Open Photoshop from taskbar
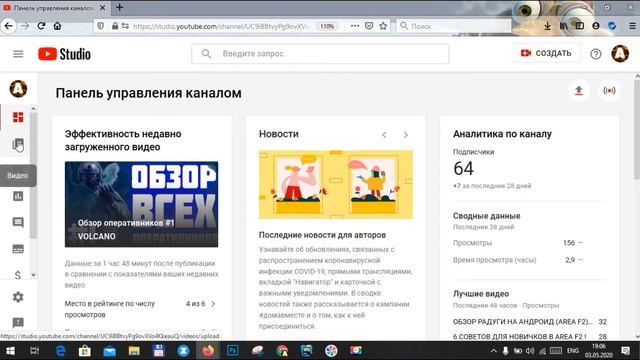The width and height of the screenshot is (640, 360). (232, 351)
